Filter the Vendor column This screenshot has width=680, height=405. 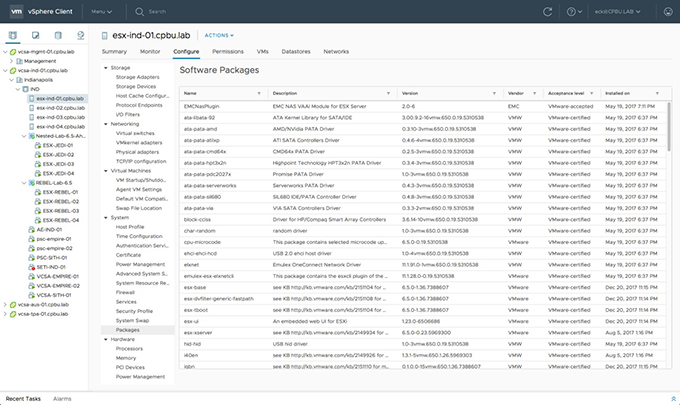(x=534, y=93)
